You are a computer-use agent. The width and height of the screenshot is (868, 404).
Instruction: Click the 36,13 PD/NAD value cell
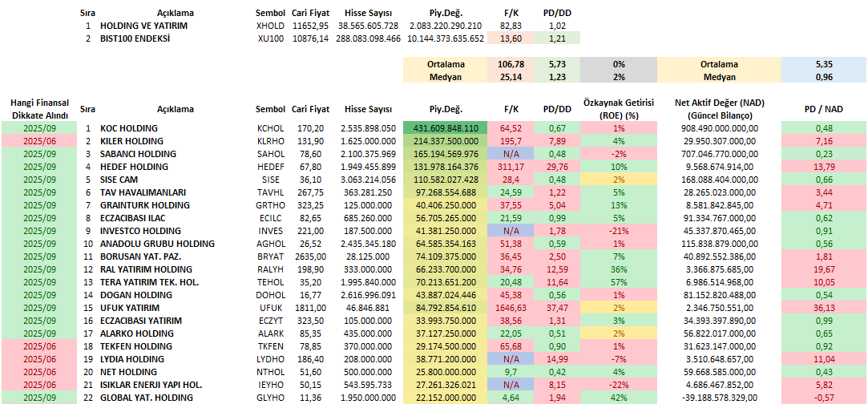(823, 308)
